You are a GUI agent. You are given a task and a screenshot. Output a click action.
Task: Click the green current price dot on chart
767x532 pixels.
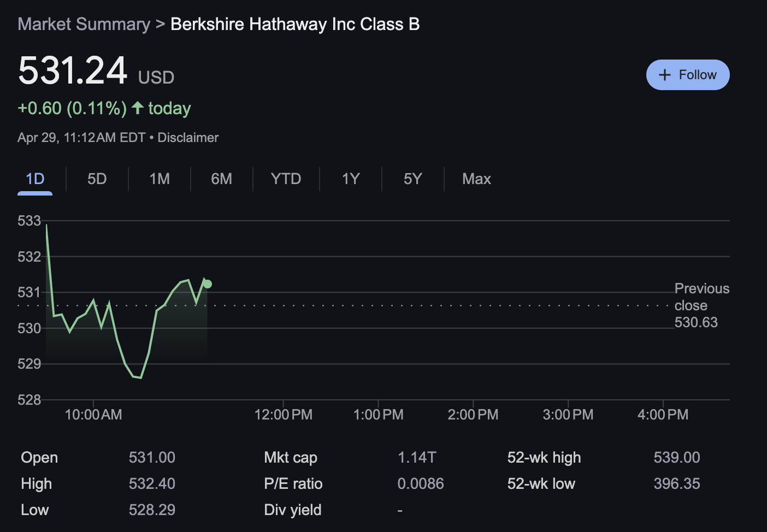(x=208, y=283)
